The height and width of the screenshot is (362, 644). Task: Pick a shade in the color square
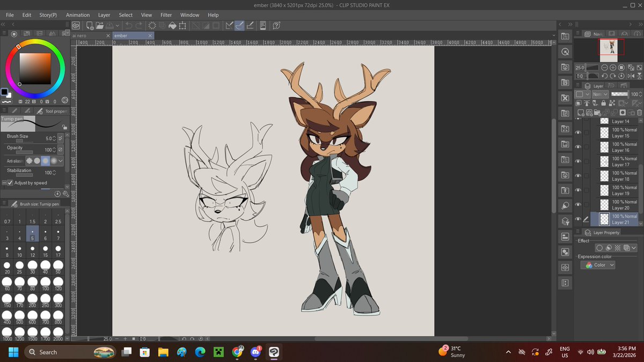[35, 69]
